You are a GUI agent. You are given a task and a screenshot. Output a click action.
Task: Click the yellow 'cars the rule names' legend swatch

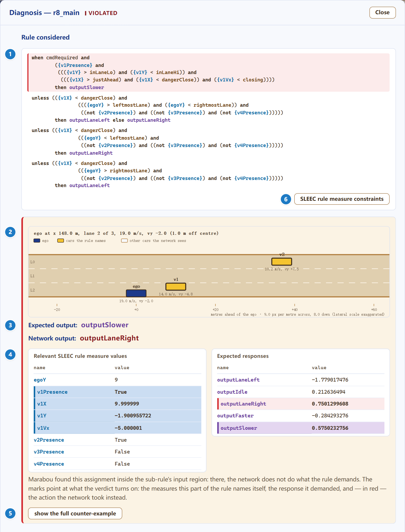(61, 241)
